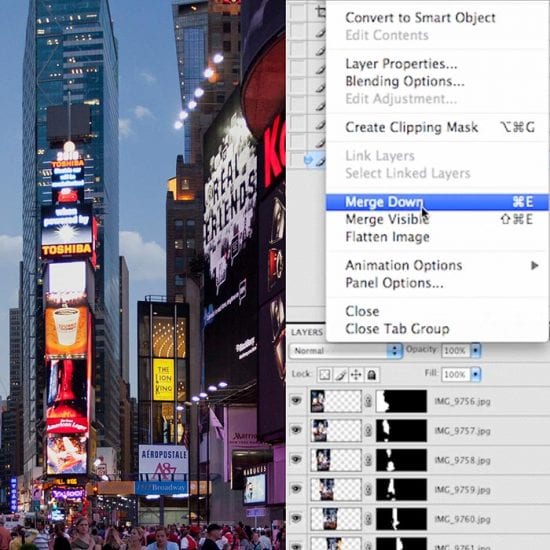Image resolution: width=550 pixels, height=550 pixels.
Task: Select the layer mask of IMG_9760.jpg
Action: [402, 519]
